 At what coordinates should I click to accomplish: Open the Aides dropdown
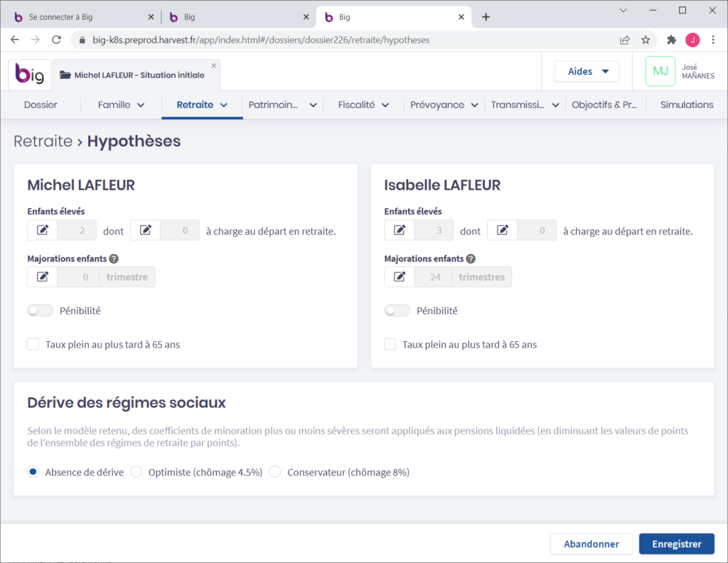tap(588, 71)
